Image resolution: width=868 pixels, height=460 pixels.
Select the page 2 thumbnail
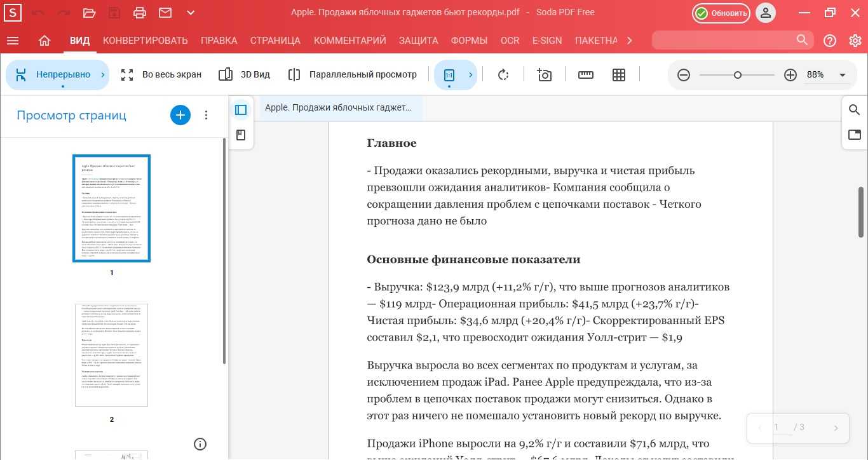tap(111, 355)
